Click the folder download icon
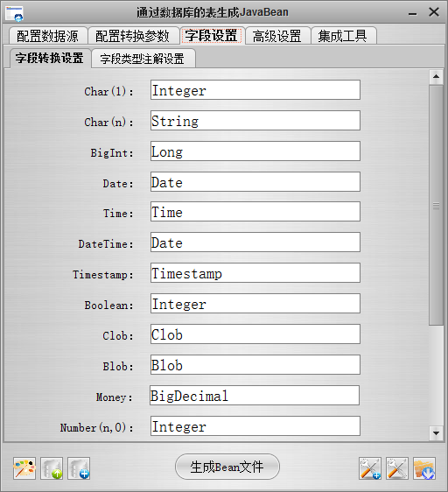Screen dimensions: 448x492 [x=424, y=468]
